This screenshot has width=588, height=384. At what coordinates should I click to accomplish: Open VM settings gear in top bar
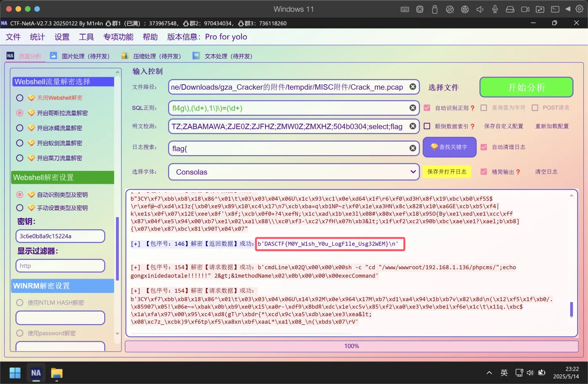point(579,9)
